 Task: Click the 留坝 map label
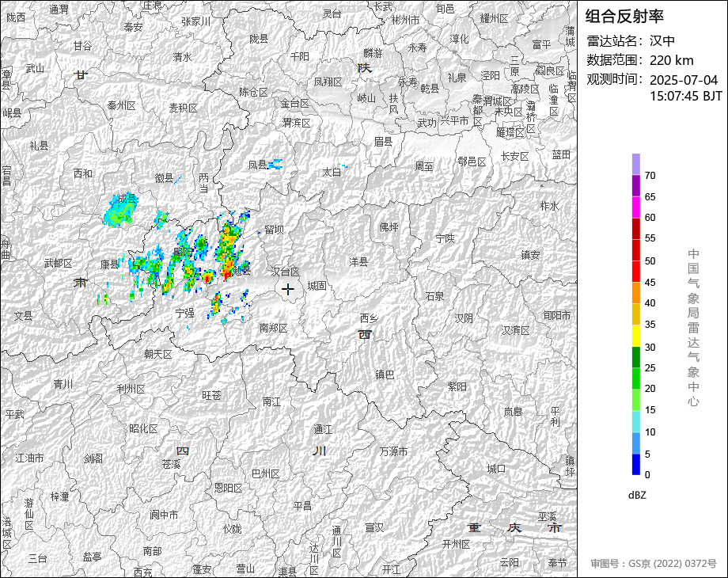tap(274, 229)
